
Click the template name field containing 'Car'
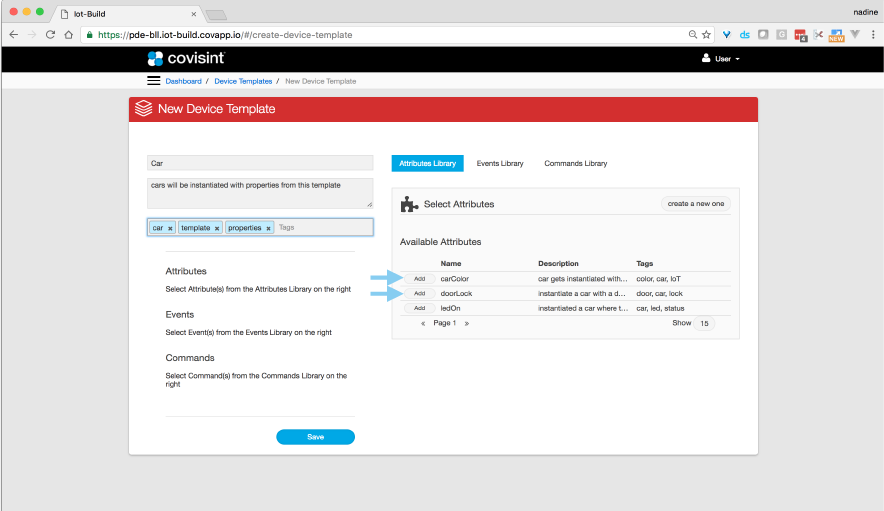(259, 162)
